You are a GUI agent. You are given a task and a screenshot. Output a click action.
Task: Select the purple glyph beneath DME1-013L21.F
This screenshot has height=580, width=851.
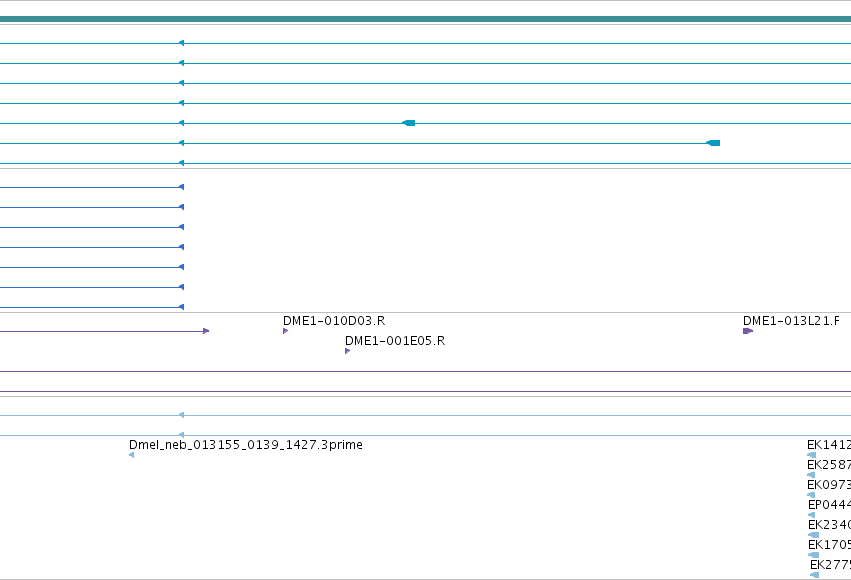(748, 331)
